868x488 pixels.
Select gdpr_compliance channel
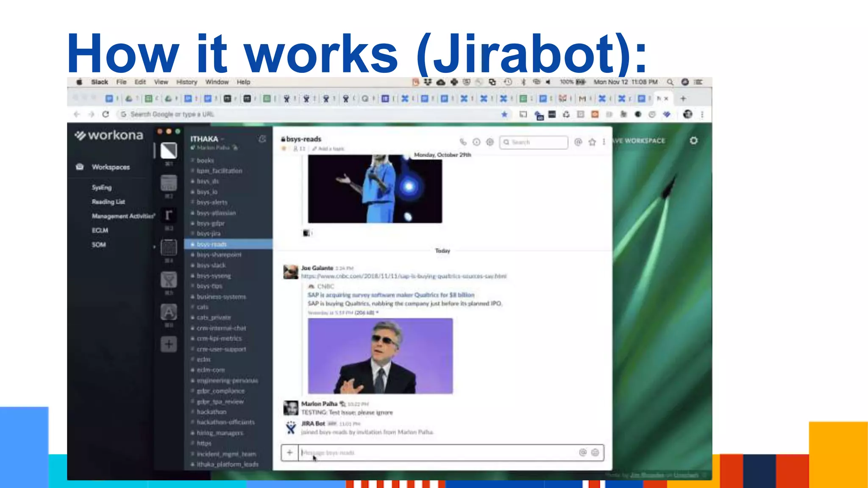[220, 391]
